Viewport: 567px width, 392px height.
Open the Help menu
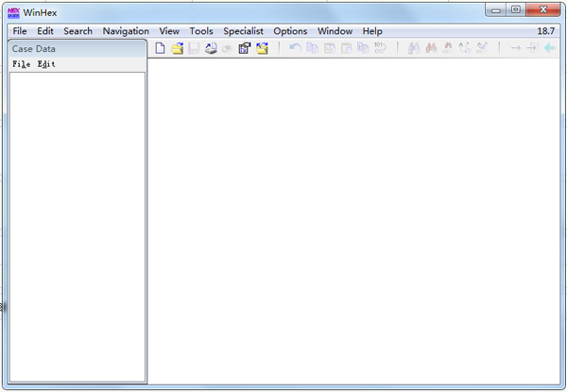coord(372,31)
